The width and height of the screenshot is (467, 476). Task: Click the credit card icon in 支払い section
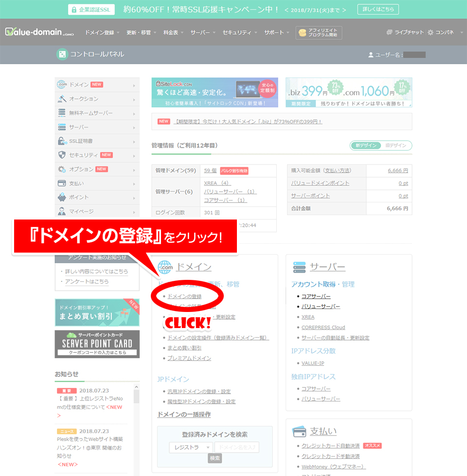(299, 431)
